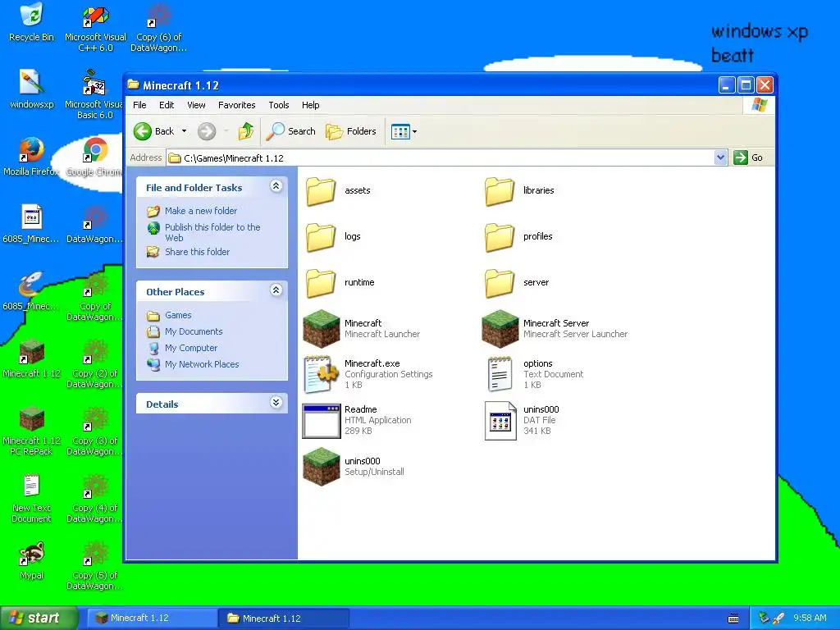The height and width of the screenshot is (630, 840).
Task: Click the Forward arrow button
Action: [207, 131]
